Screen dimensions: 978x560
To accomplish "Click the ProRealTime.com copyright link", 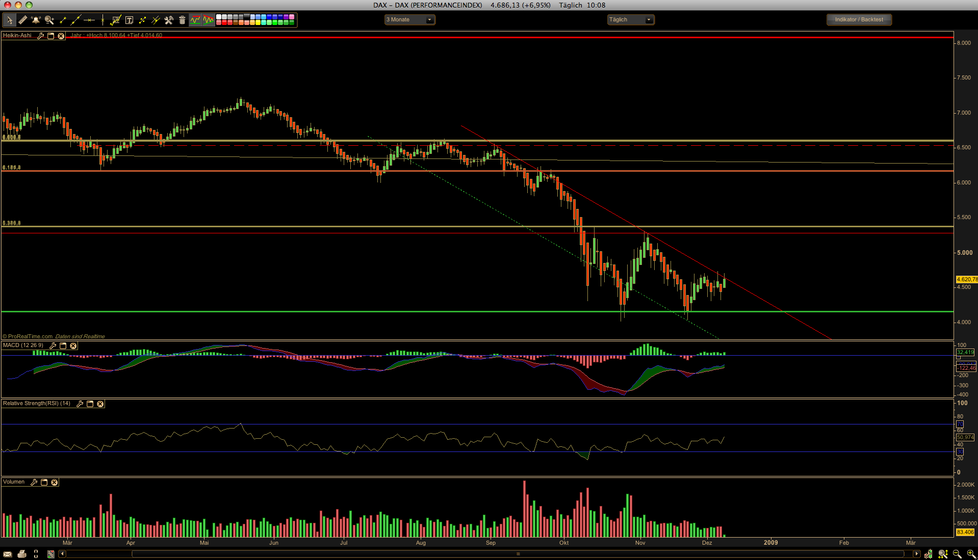I will (28, 336).
